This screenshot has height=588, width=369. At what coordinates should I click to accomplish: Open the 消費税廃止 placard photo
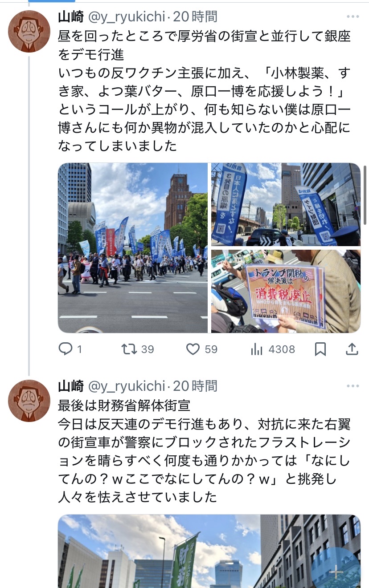[x=286, y=291]
